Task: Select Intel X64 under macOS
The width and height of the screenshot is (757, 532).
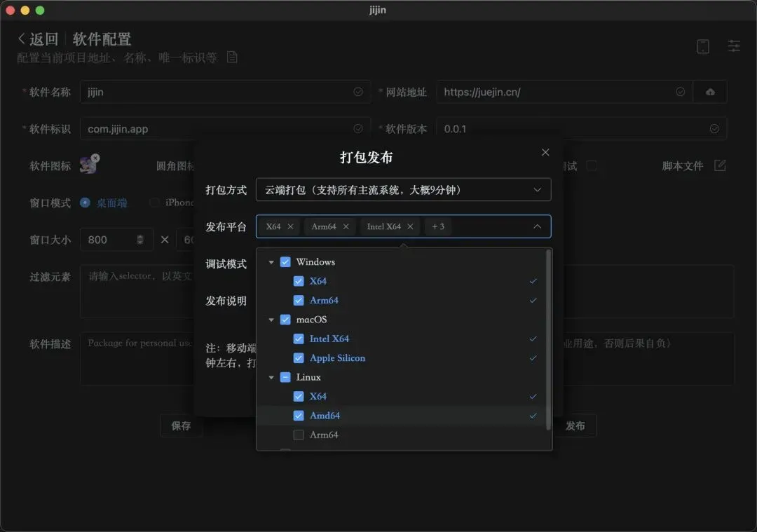Action: tap(329, 339)
